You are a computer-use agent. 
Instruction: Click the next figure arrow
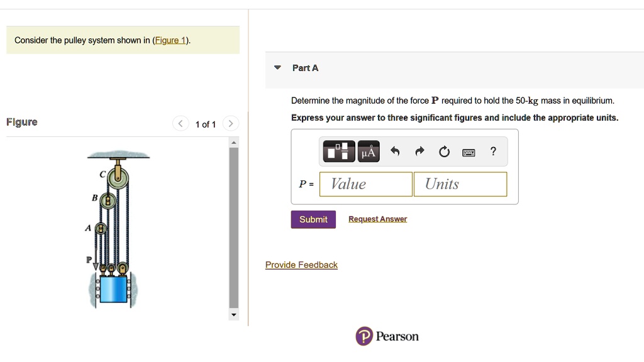pos(230,124)
